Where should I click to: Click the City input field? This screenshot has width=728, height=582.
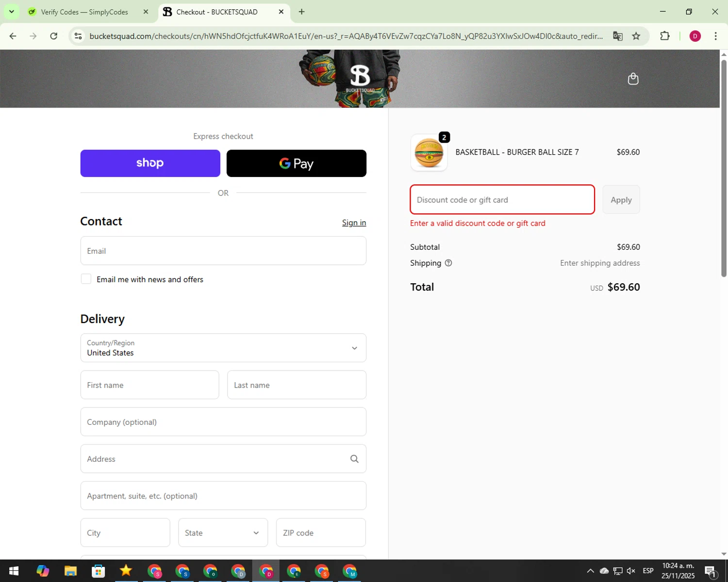(125, 533)
